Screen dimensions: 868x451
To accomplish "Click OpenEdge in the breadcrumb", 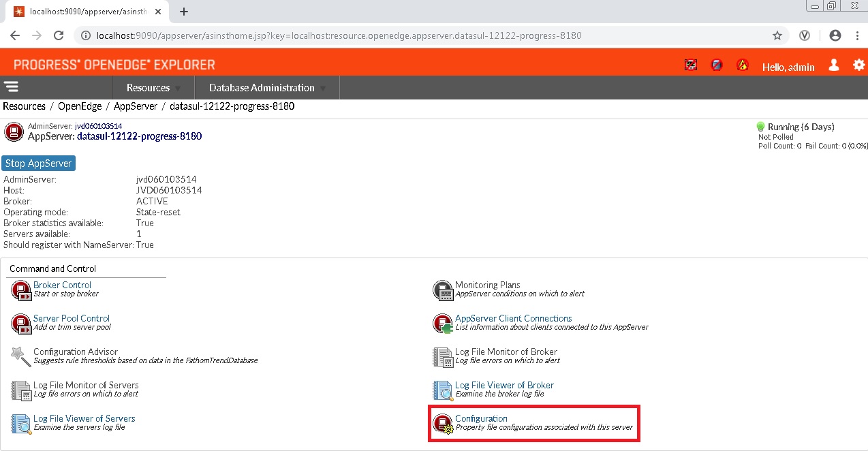I will tap(80, 106).
